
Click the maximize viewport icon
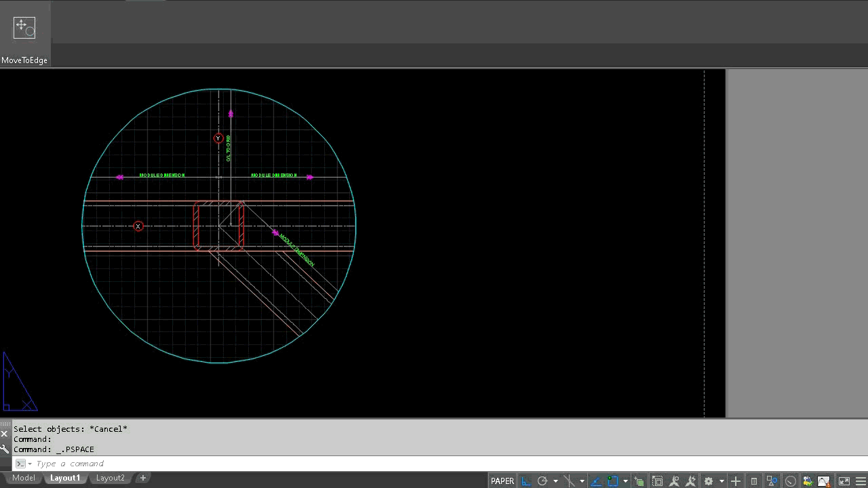click(657, 481)
